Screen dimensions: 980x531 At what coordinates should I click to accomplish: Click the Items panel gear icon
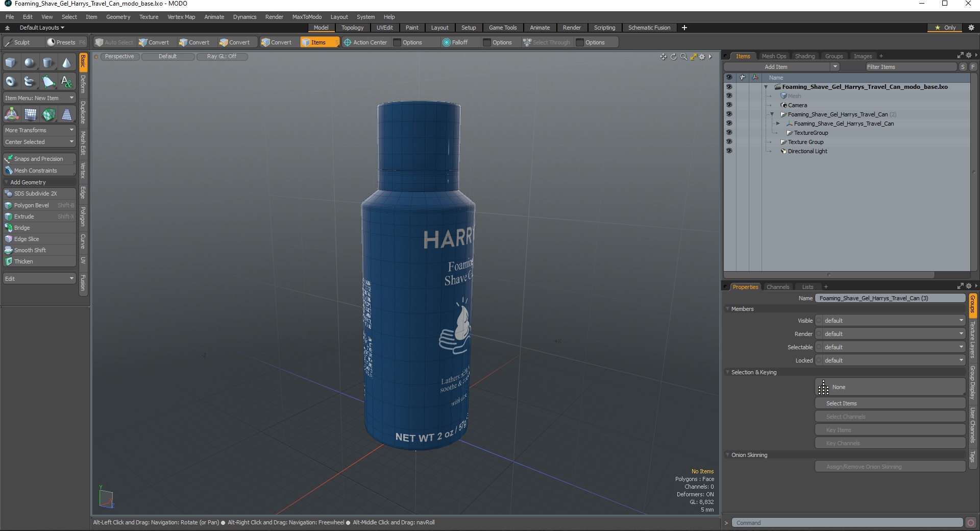pos(969,56)
